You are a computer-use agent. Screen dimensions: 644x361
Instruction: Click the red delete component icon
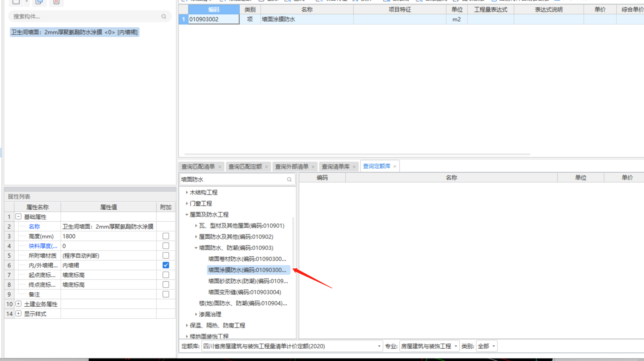coord(56,2)
